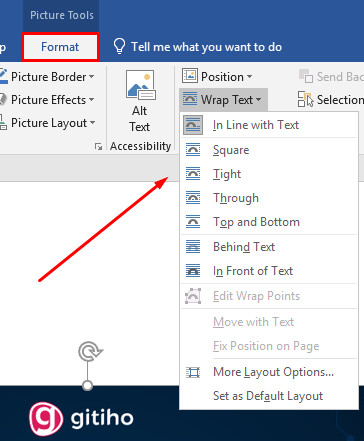Choose the Tight wrapping icon
364x441 pixels.
(x=193, y=174)
